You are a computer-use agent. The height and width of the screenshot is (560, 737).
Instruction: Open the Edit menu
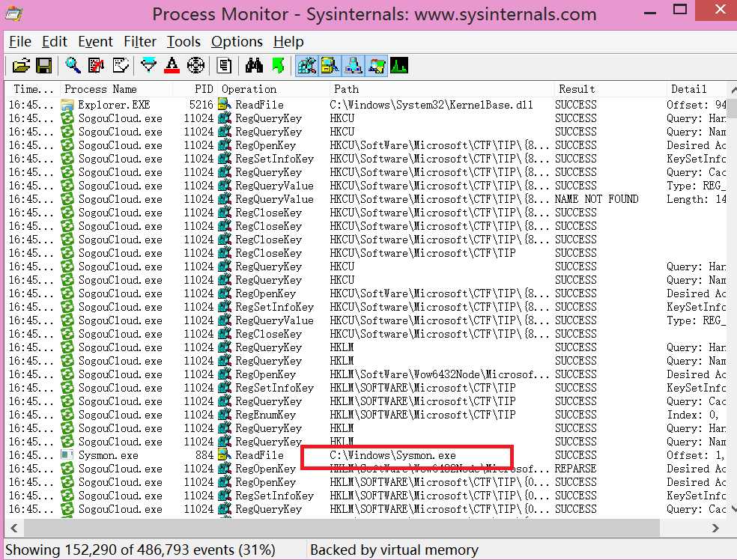[55, 42]
